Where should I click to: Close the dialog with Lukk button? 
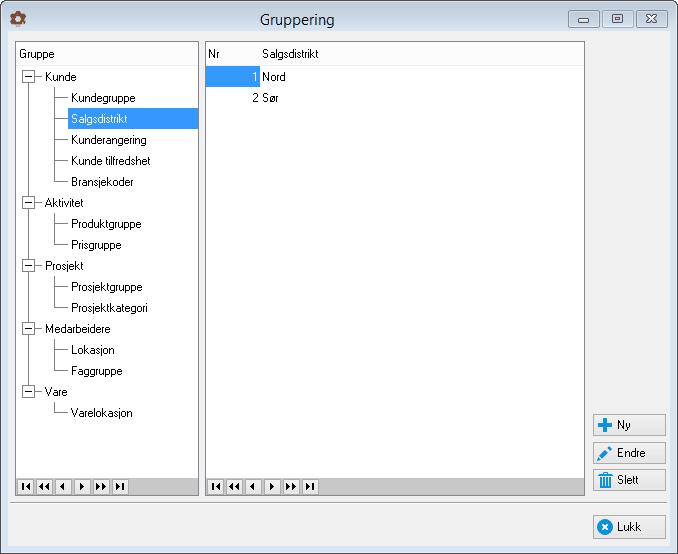[629, 527]
